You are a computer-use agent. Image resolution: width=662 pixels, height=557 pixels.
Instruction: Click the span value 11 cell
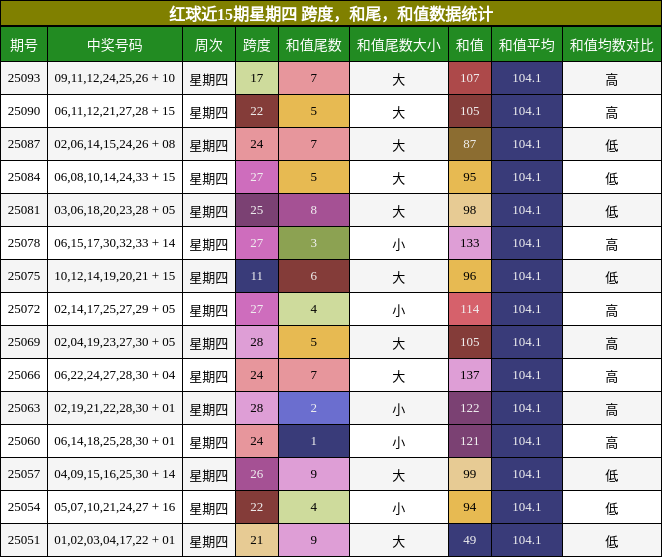click(257, 276)
